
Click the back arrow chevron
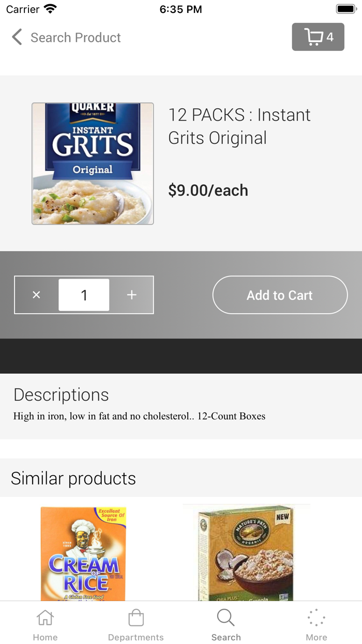pos(16,37)
